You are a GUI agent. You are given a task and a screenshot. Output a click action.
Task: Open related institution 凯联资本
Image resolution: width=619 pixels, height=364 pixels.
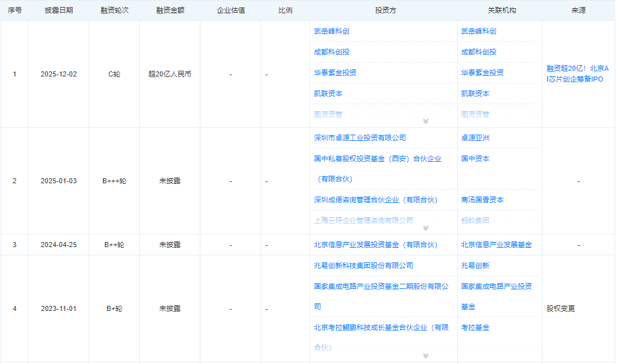point(475,94)
